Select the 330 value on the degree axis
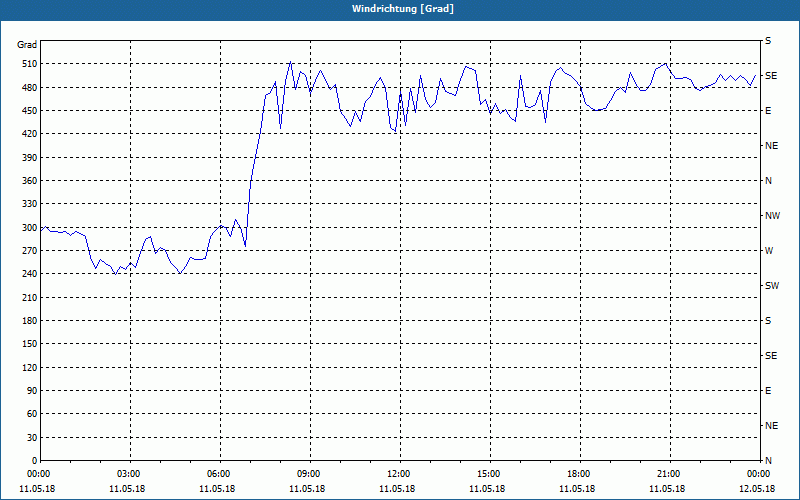 coord(30,204)
